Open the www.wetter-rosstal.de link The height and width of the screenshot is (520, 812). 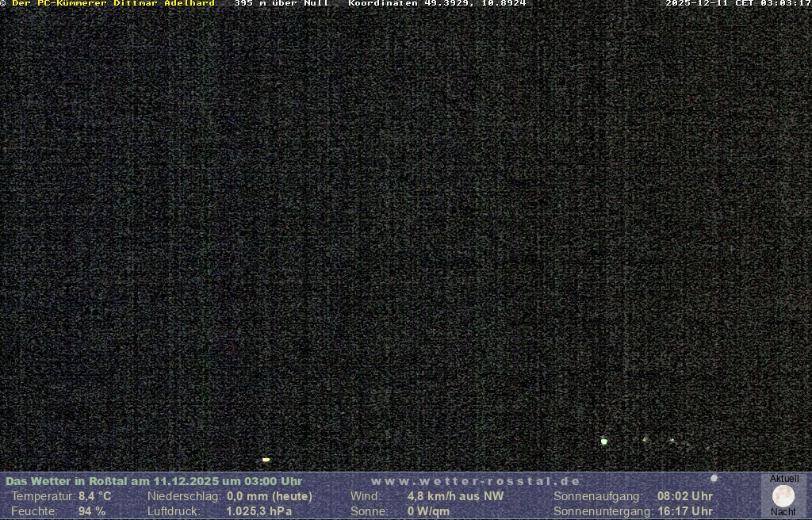(x=476, y=481)
